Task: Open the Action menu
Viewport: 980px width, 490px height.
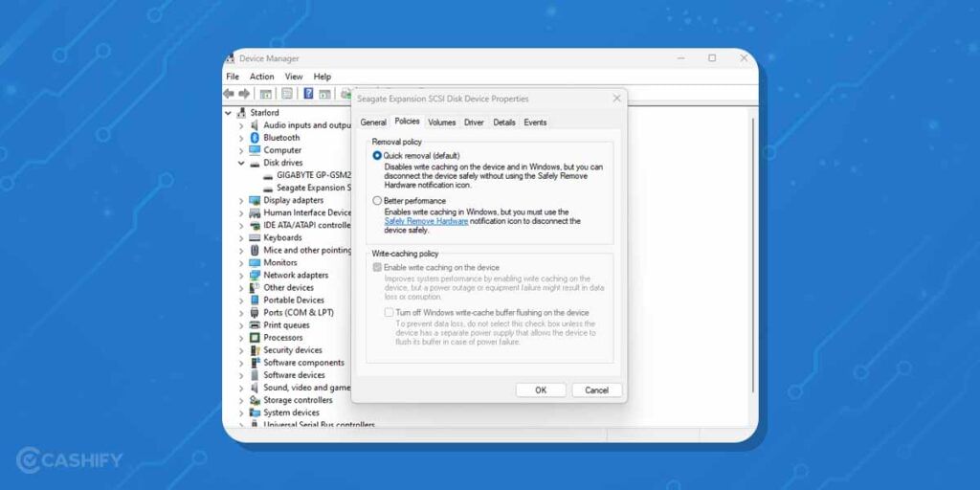Action: (262, 77)
